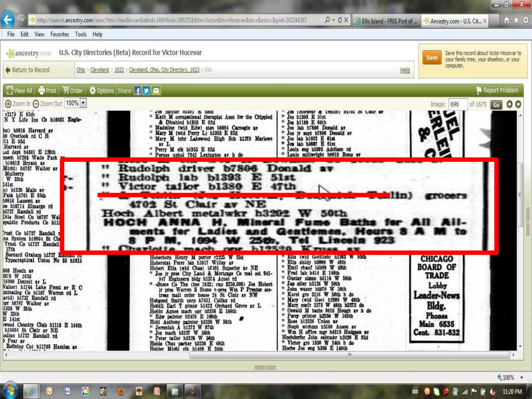The image size is (532, 399).
Task: Share record via Twitter icon
Action: (x=146, y=91)
